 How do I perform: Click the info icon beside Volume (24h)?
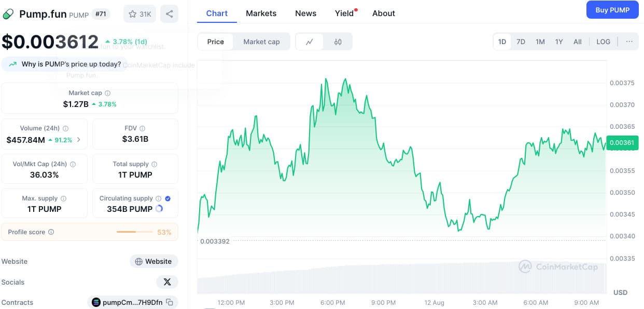[x=66, y=128]
